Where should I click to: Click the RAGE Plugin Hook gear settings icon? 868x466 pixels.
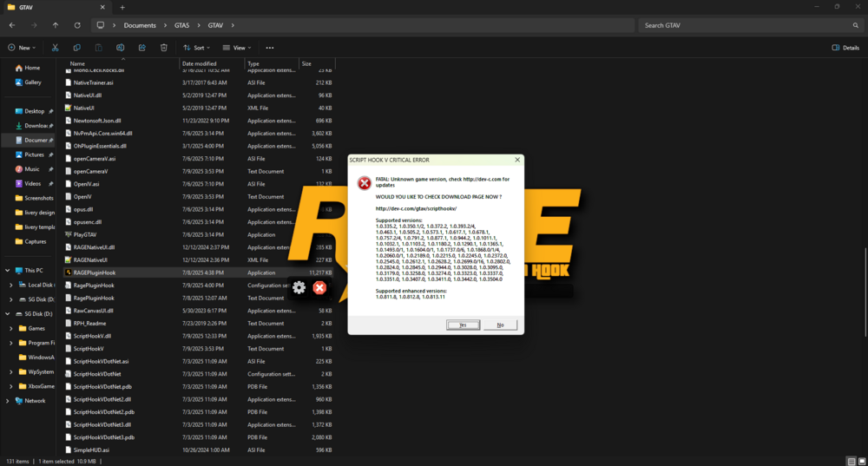[x=299, y=287]
